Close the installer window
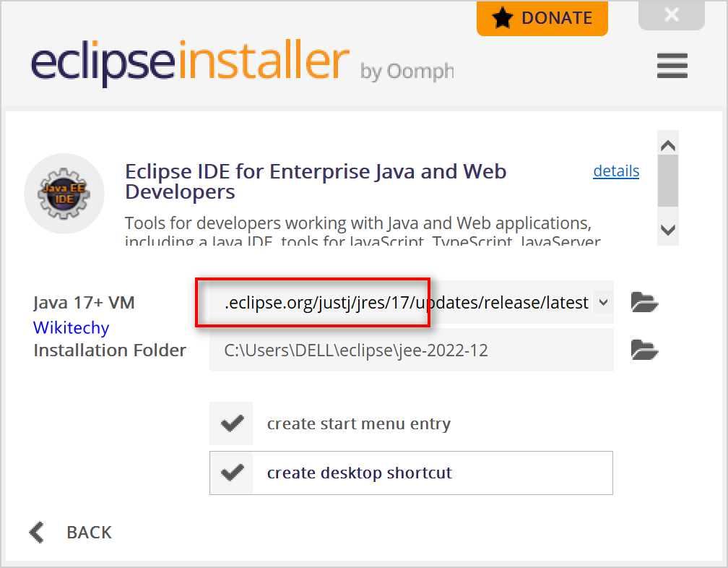The width and height of the screenshot is (728, 568). point(671,15)
